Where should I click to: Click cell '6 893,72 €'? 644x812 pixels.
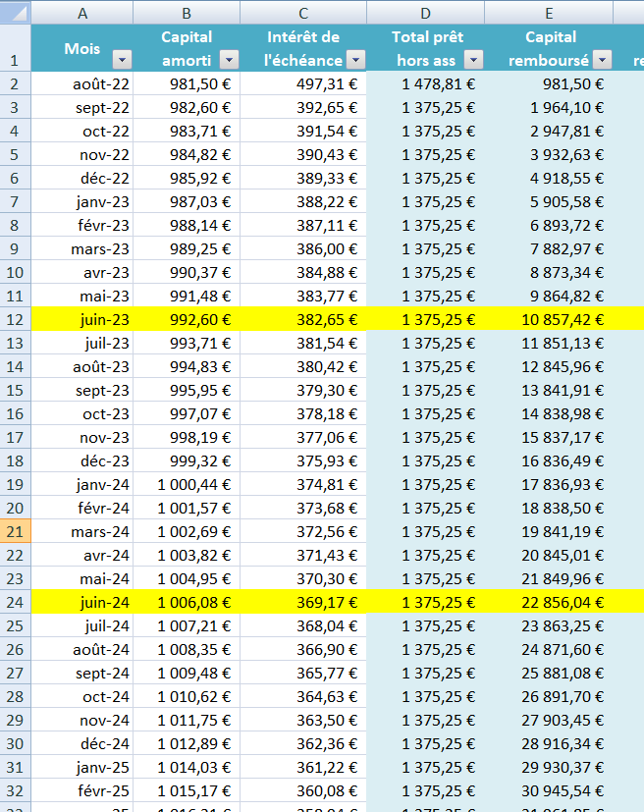click(549, 225)
